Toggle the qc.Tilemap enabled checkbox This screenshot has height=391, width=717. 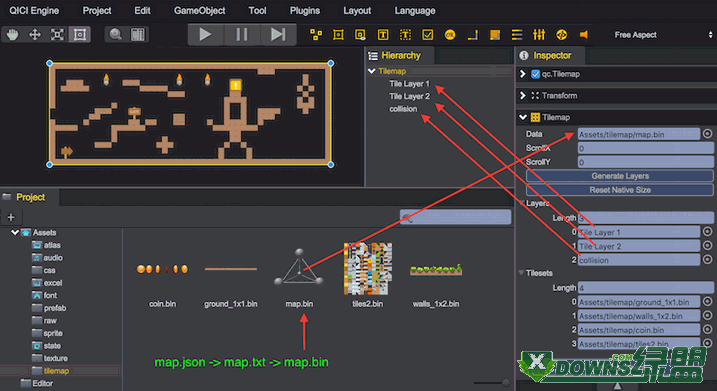[535, 74]
